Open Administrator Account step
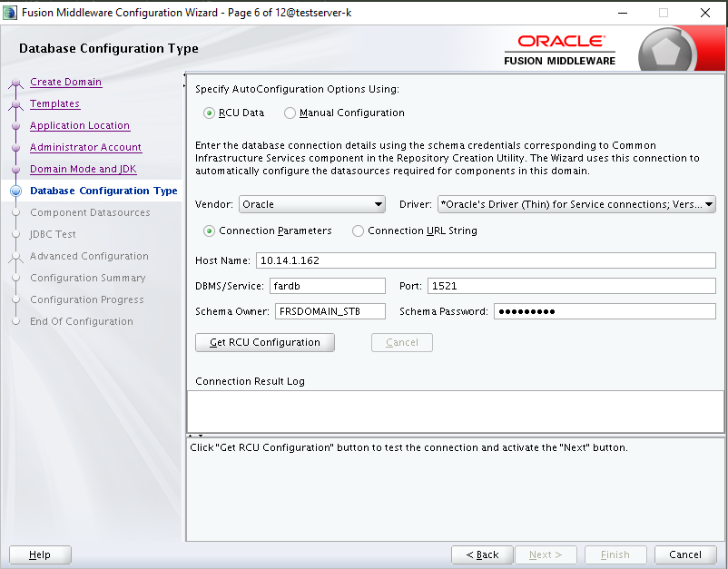This screenshot has width=728, height=569. [x=86, y=148]
